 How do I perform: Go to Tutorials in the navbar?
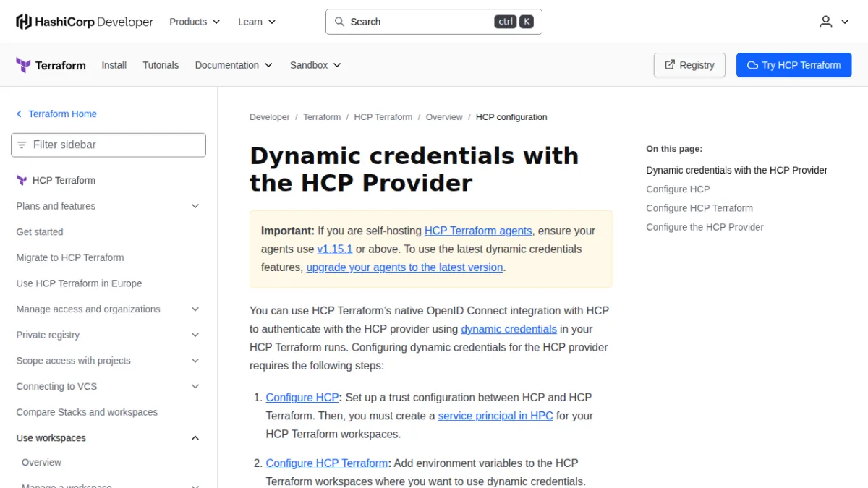click(161, 65)
